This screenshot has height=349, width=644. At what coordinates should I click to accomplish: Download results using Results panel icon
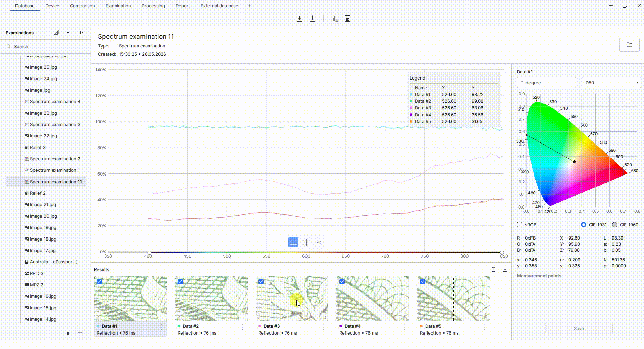[x=505, y=269]
